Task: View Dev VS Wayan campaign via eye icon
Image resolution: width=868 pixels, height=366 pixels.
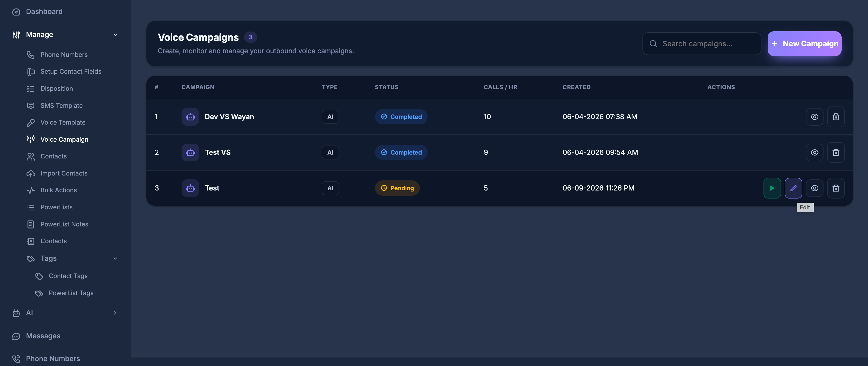Action: [814, 117]
